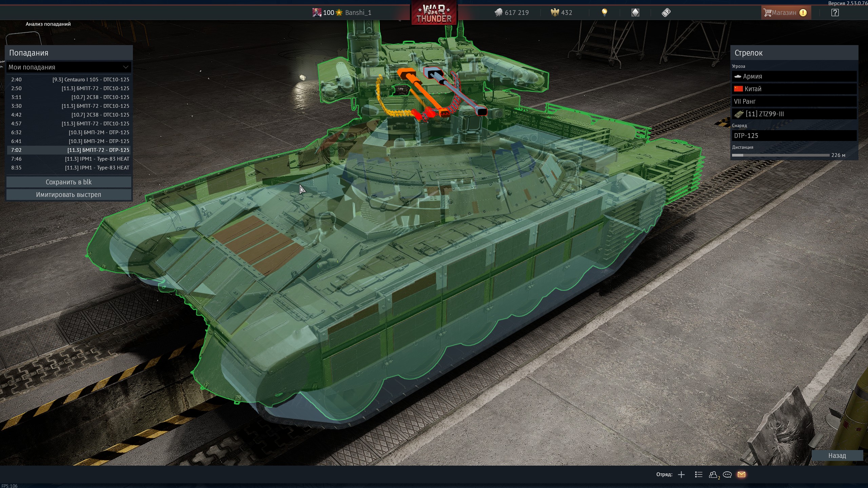Open the Китай country selector
This screenshot has width=868, height=488.
(794, 89)
